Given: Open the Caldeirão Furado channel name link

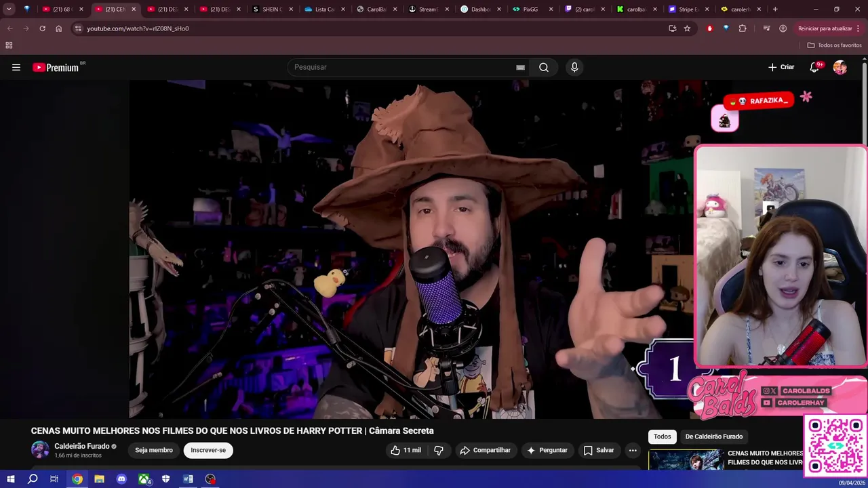Looking at the screenshot, I should click(82, 446).
